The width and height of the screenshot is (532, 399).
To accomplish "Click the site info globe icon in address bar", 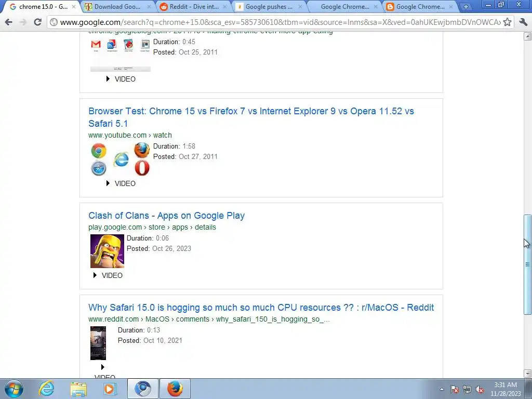I will (x=54, y=22).
